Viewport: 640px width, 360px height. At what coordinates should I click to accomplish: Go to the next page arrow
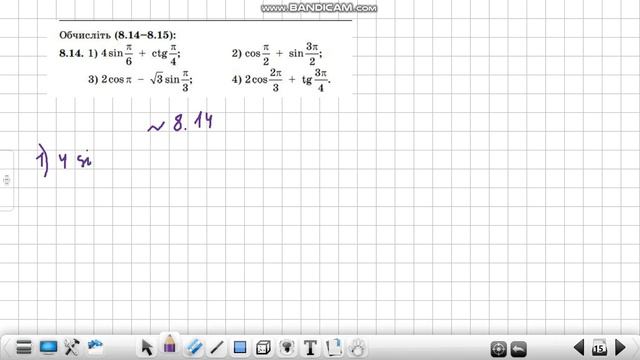[620, 348]
